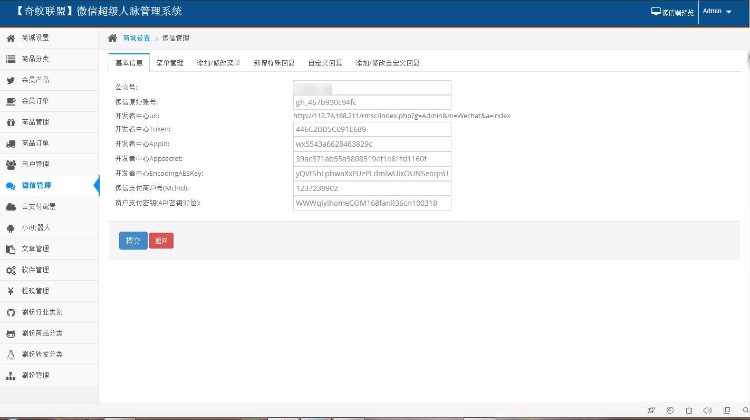The width and height of the screenshot is (750, 420).
Task: Select the Linux penguin sidebar item
Action: (11, 354)
